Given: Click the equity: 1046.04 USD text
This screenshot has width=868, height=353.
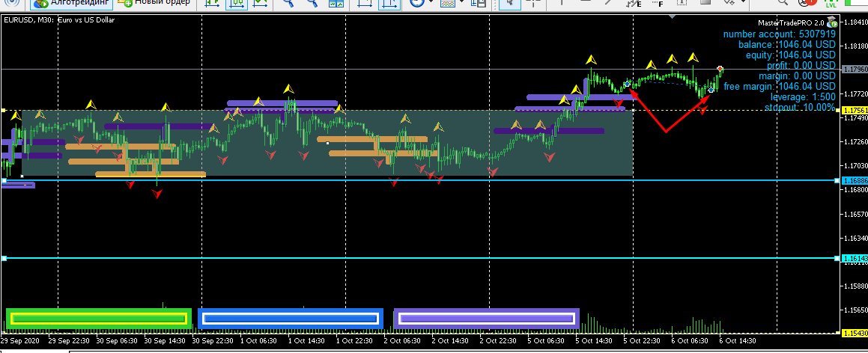Looking at the screenshot, I should tap(791, 55).
